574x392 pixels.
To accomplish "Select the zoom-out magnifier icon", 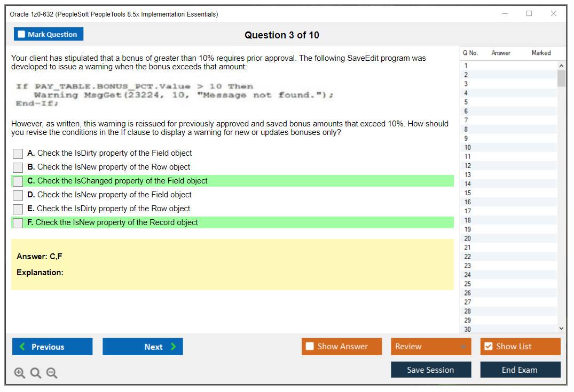I will (x=52, y=373).
